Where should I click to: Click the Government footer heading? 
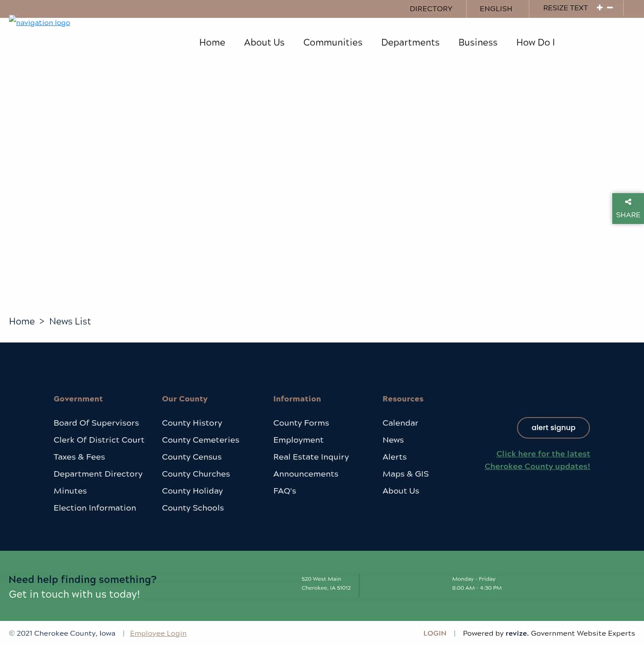click(78, 399)
